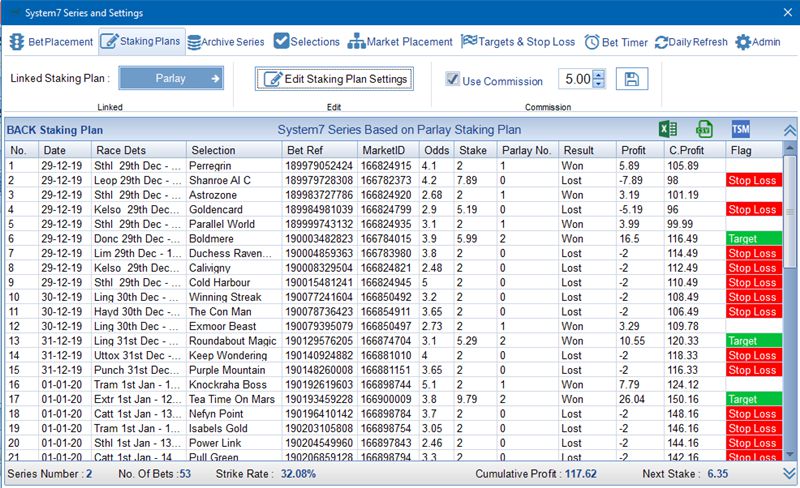Sort by the Stake column header

476,150
